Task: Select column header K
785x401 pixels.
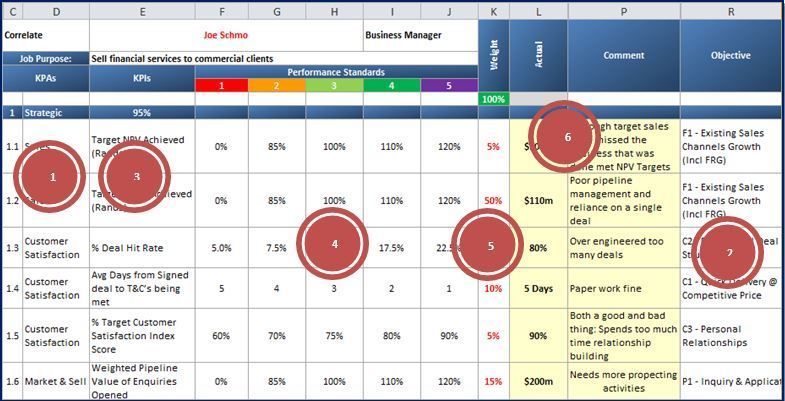Action: 494,12
